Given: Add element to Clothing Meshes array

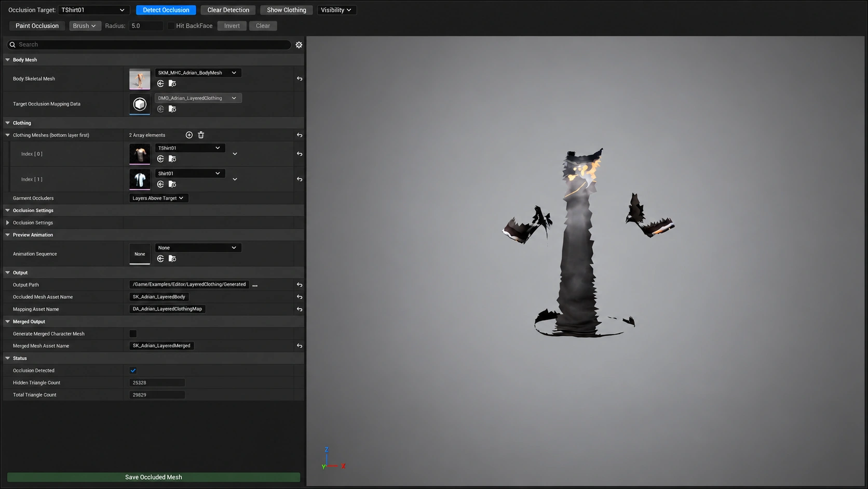Looking at the screenshot, I should [189, 135].
